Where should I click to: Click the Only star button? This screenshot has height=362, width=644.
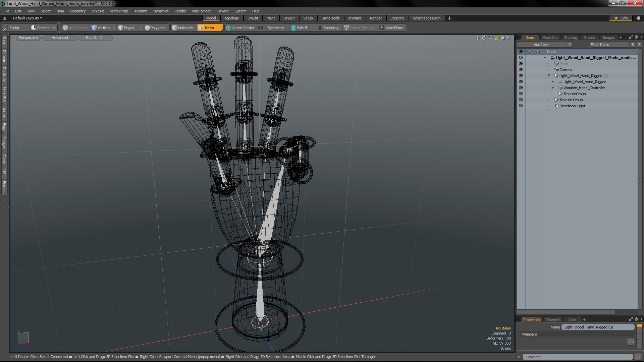621,18
